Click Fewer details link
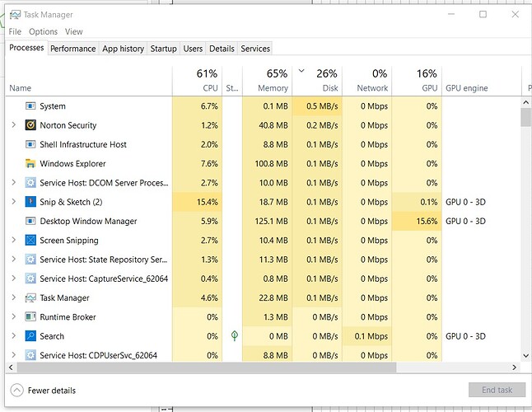This screenshot has width=532, height=412. pyautogui.click(x=52, y=391)
